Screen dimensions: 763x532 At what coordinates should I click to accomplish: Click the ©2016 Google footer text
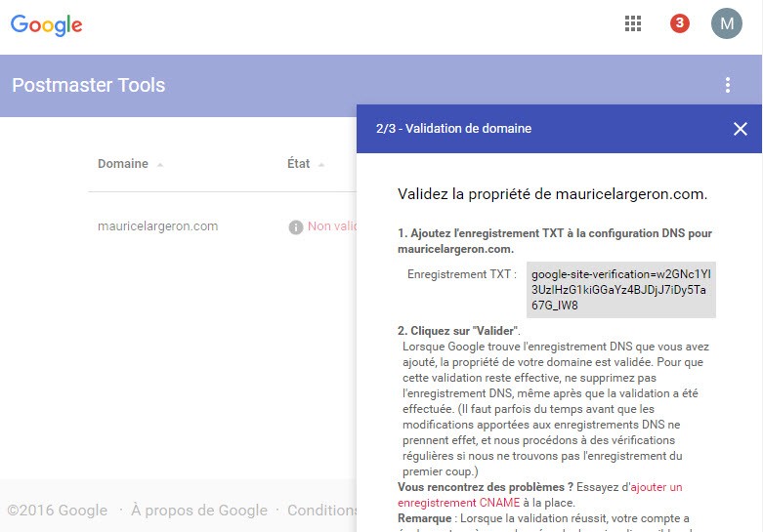coord(58,511)
